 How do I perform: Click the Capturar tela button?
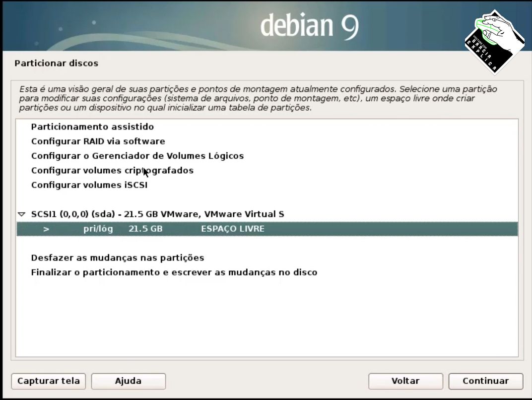tap(49, 381)
